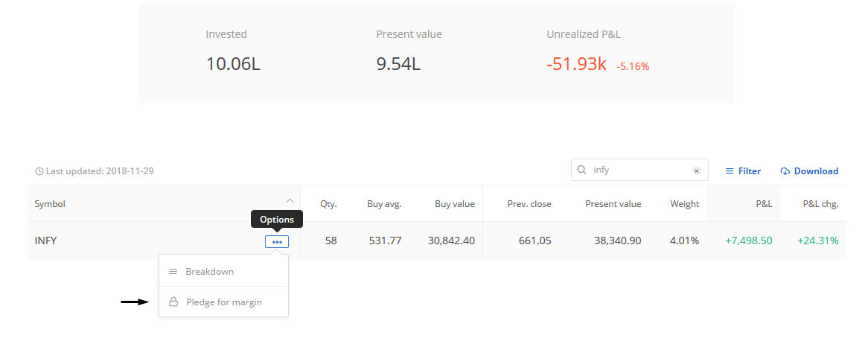Viewport: 868px width, 344px height.
Task: Click the three-dot Options button for INFY
Action: pyautogui.click(x=277, y=241)
